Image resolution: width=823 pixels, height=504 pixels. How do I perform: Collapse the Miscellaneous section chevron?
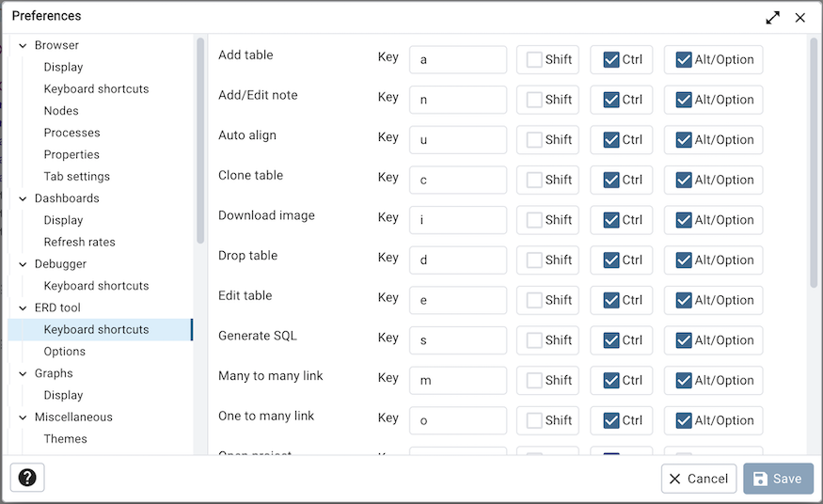pyautogui.click(x=24, y=417)
